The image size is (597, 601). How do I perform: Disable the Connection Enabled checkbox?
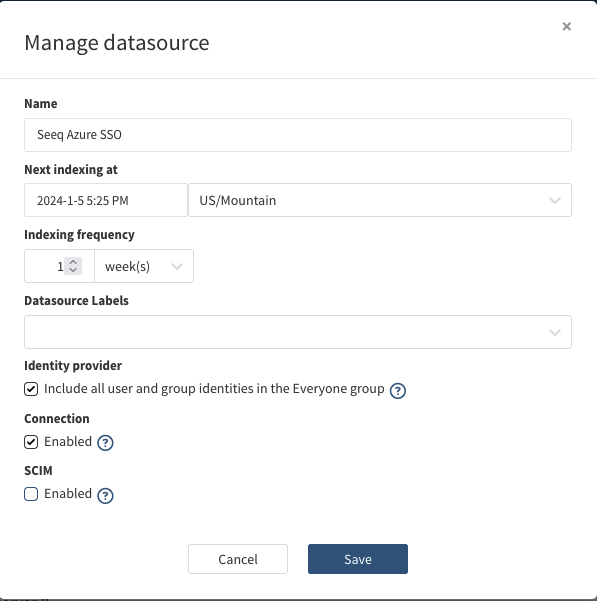pyautogui.click(x=31, y=442)
